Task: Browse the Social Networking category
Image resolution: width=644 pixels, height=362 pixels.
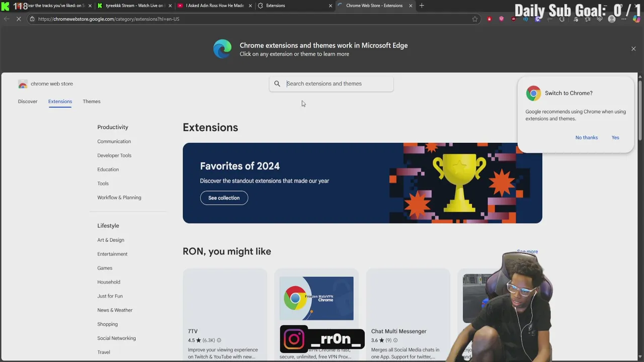Action: coord(116,339)
